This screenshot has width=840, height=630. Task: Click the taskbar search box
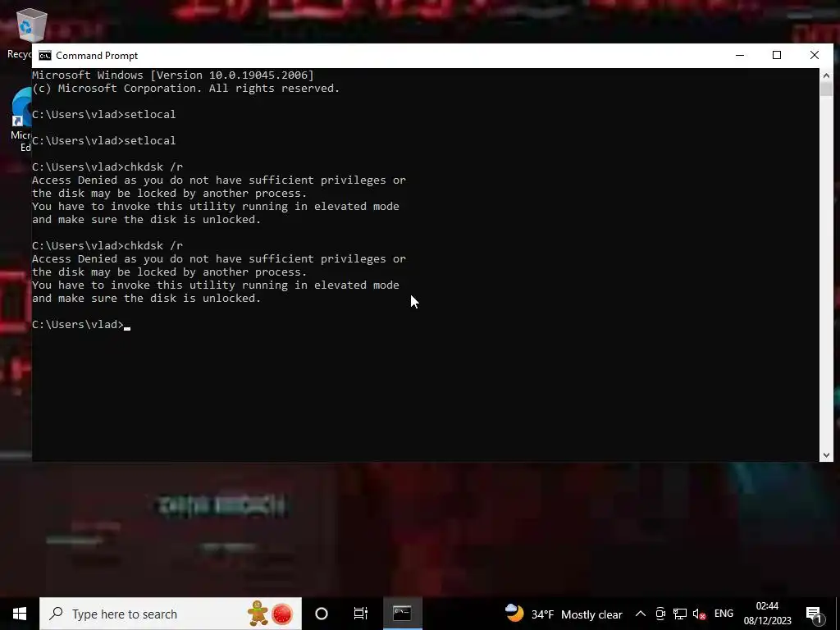pos(171,614)
